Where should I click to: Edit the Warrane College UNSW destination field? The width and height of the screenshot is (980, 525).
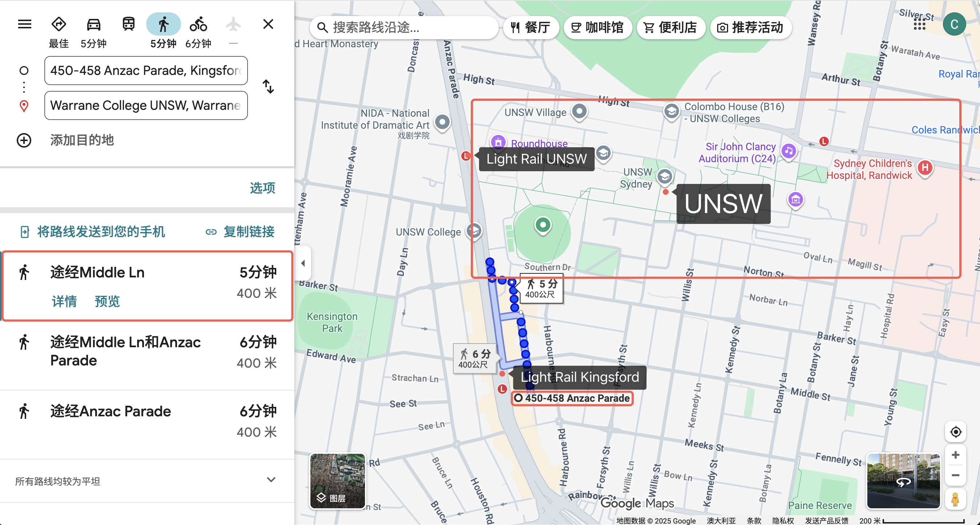point(146,105)
